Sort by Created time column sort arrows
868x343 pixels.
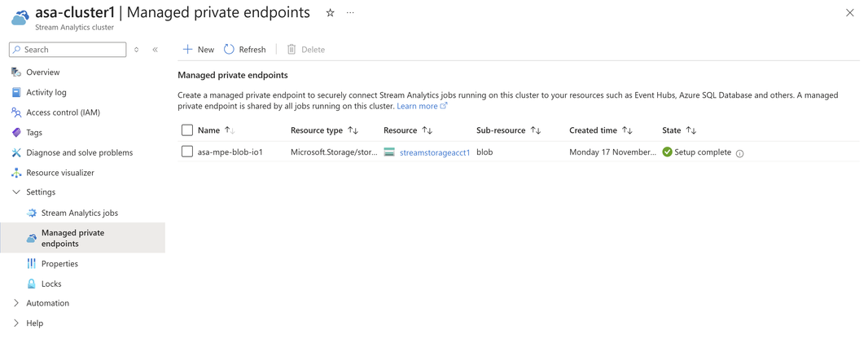627,130
